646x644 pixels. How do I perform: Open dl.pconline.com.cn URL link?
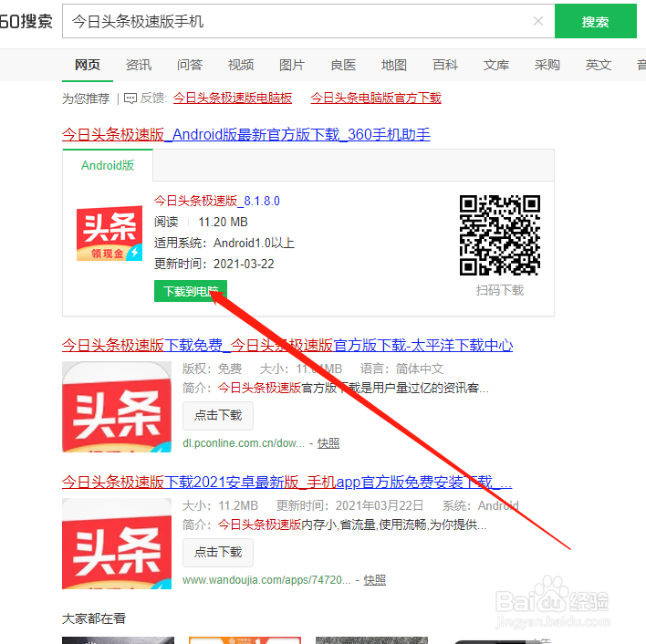click(244, 443)
